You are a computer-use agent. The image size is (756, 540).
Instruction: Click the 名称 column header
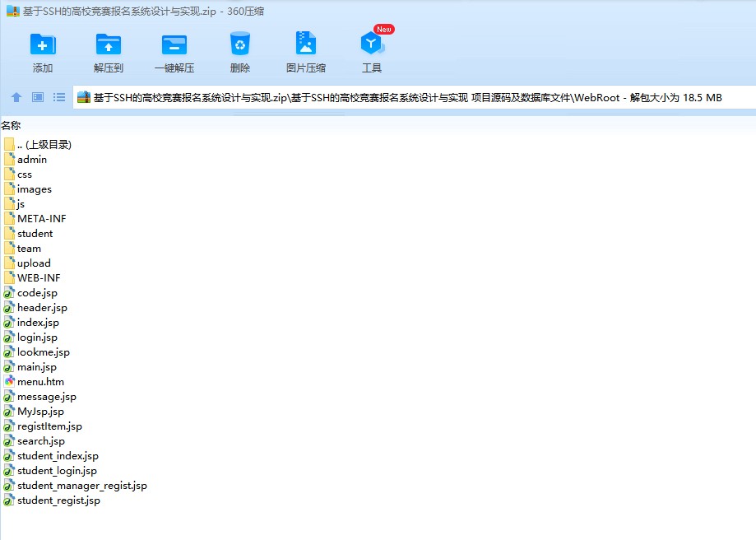tap(11, 126)
